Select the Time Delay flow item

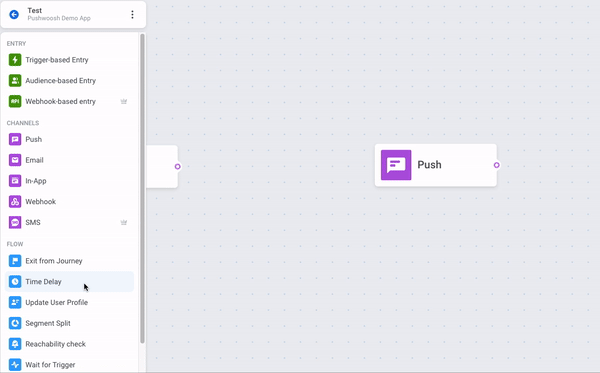point(69,282)
